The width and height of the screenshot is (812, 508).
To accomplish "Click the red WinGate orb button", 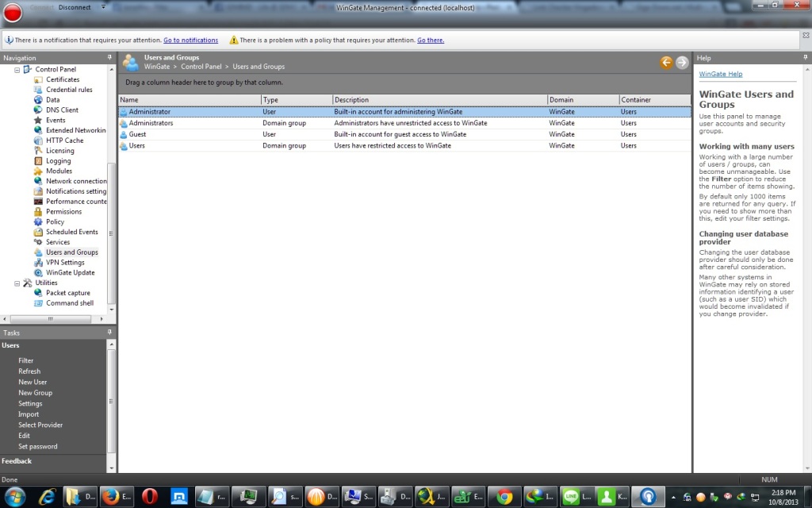I will pos(13,13).
